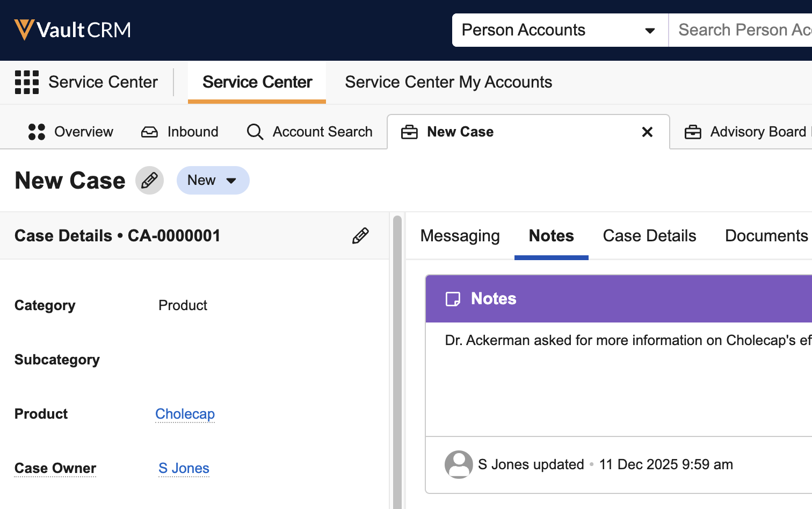Click the Account Search magnifier icon
The image size is (812, 509).
[x=255, y=132]
